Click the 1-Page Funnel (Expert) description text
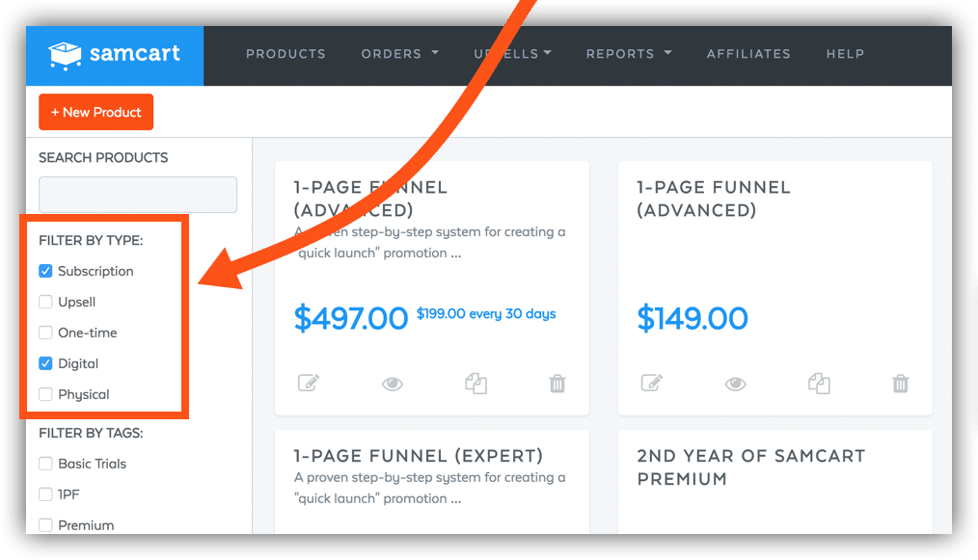The image size is (978, 560). coord(430,488)
